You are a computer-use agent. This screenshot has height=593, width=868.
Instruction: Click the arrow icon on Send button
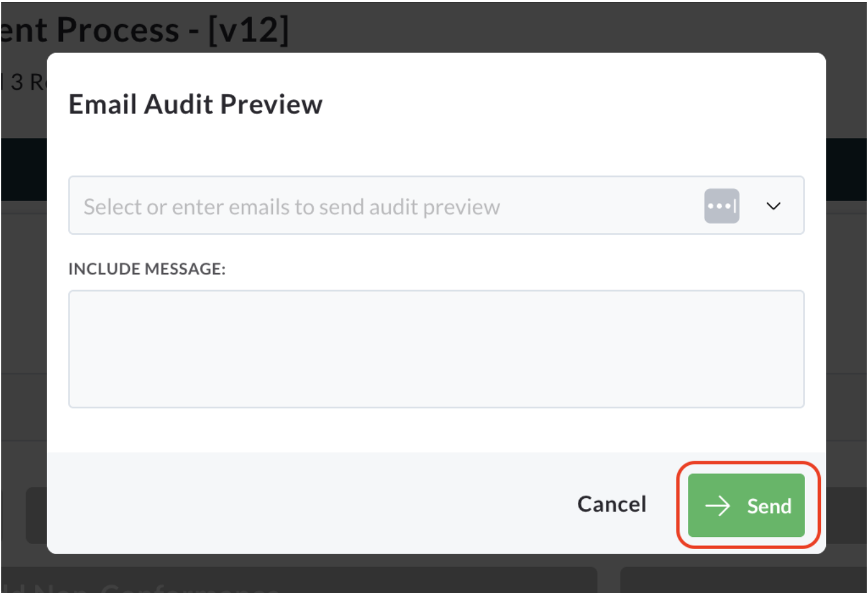(718, 506)
